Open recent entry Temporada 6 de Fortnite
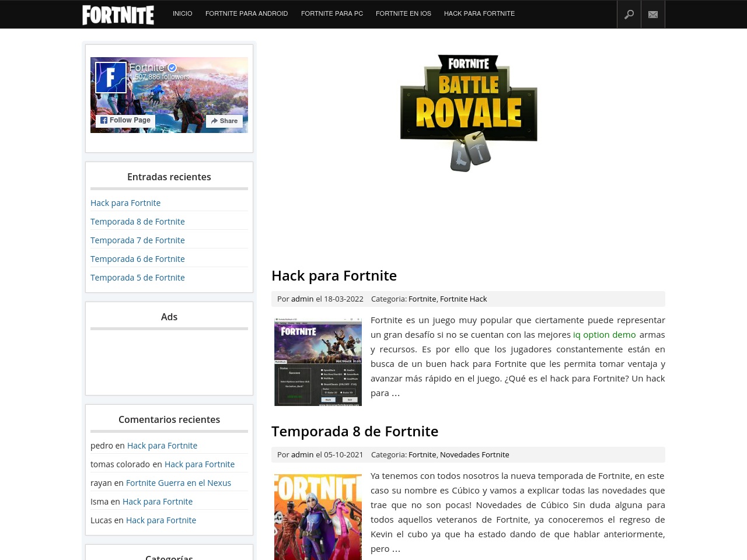This screenshot has height=560, width=747. pos(138,259)
